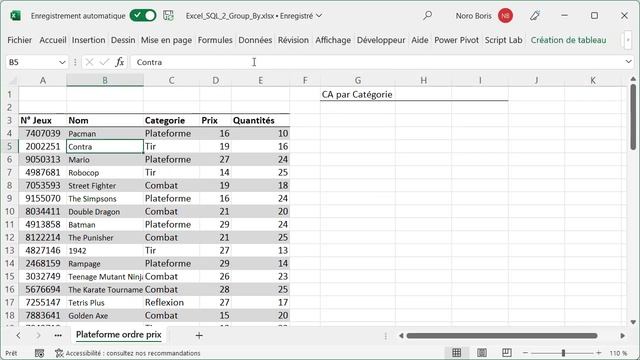Click the Name Box showing B5
Image resolution: width=640 pixels, height=360 pixels.
point(32,62)
